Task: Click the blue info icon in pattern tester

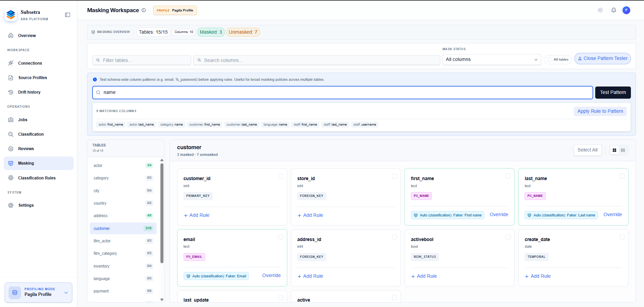Action: [95, 80]
